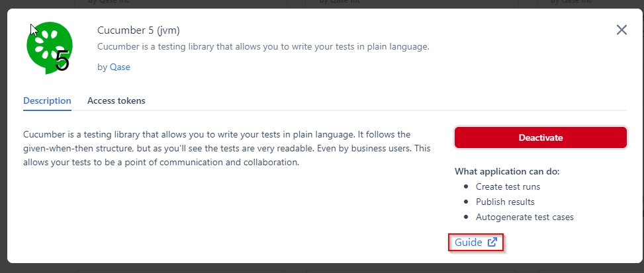The image size is (644, 273).
Task: Close the Cucumber 5 app dialog
Action: click(621, 30)
